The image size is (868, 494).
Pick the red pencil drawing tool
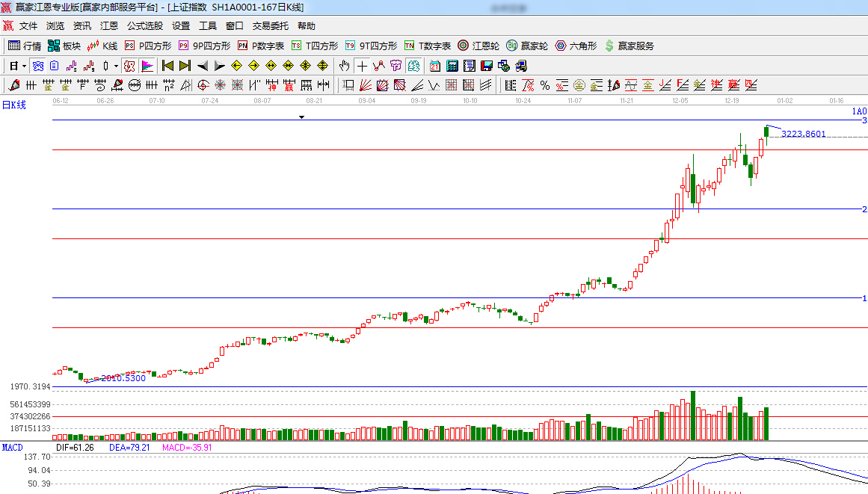[13, 85]
